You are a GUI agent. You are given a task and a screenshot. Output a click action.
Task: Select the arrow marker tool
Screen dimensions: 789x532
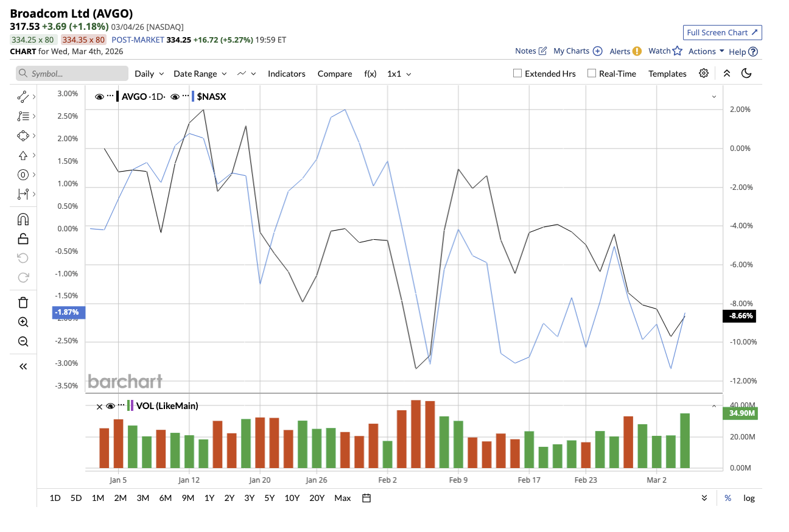coord(23,155)
